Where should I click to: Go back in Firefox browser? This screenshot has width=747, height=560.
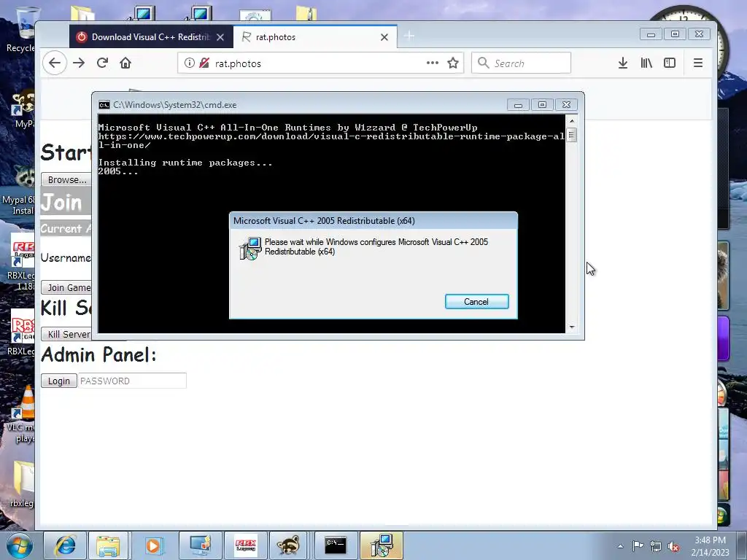[x=55, y=63]
